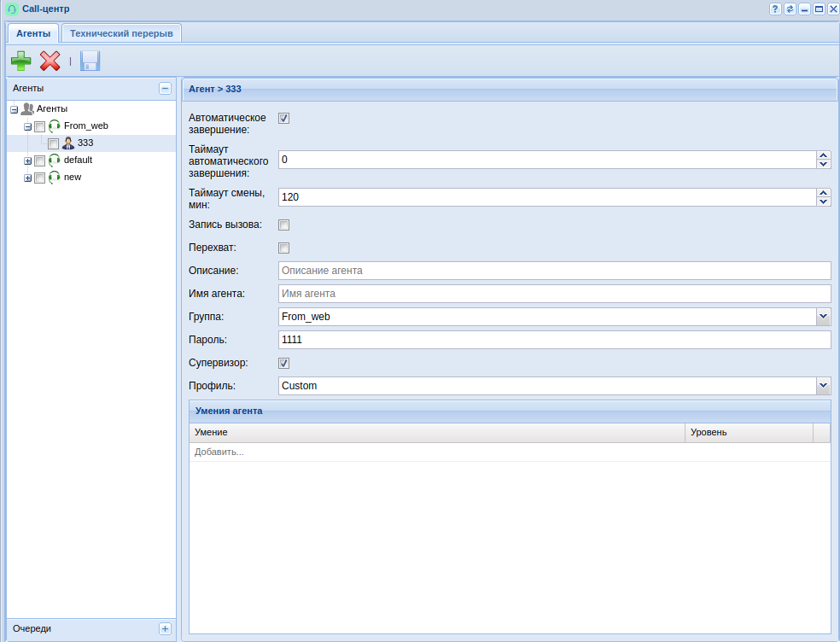Expand the new tree node
This screenshot has width=840, height=642.
click(x=28, y=178)
